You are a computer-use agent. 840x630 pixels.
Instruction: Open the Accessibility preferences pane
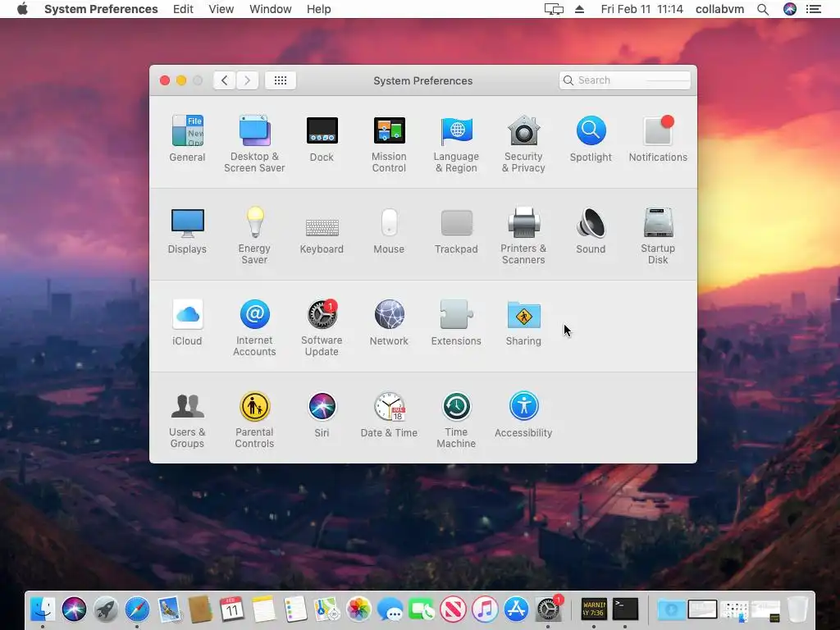coord(523,414)
